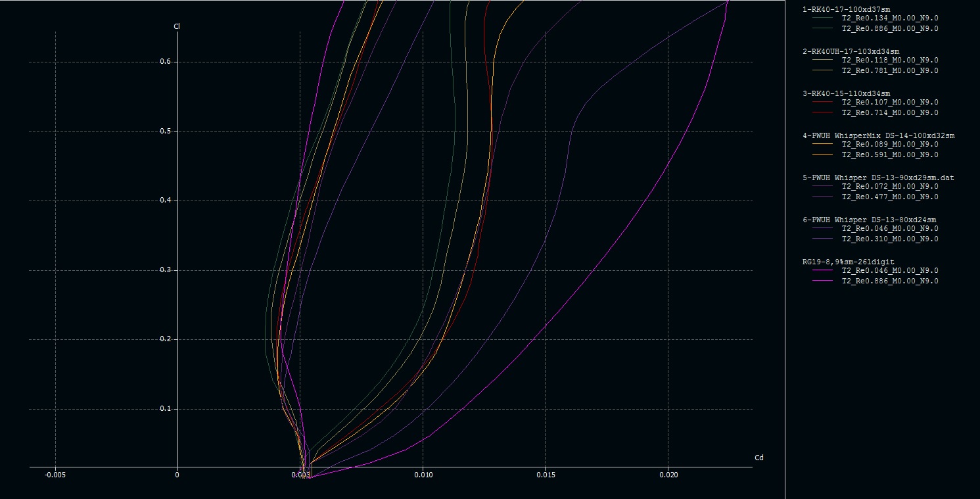Select the T2_Re0.591 polar legend entry
This screenshot has width=980, height=499.
(x=889, y=155)
